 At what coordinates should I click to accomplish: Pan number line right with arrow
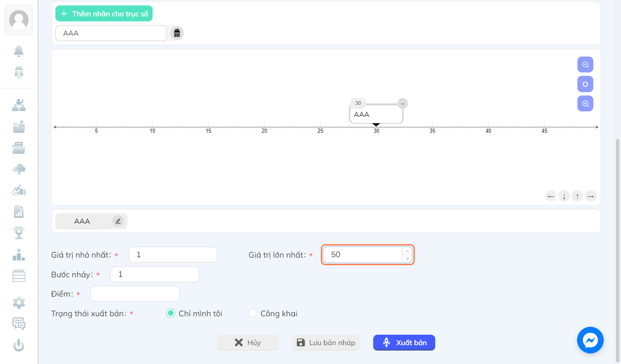coord(591,196)
